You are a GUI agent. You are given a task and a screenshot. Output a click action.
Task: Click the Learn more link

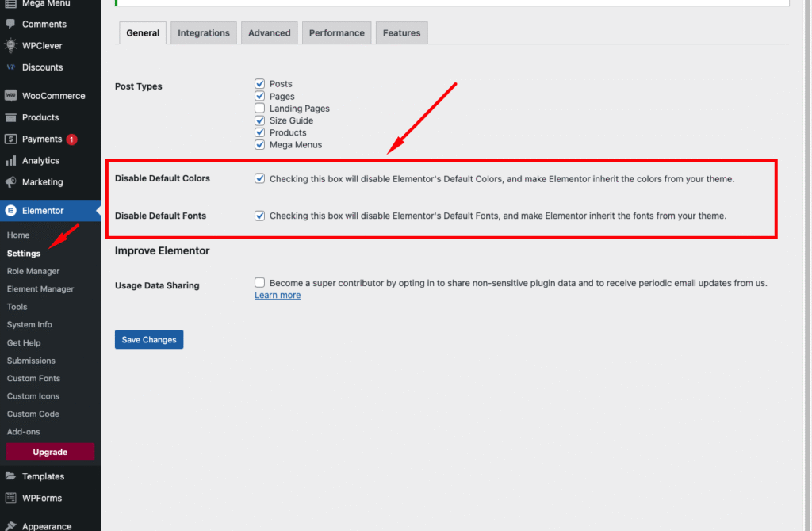click(x=278, y=295)
